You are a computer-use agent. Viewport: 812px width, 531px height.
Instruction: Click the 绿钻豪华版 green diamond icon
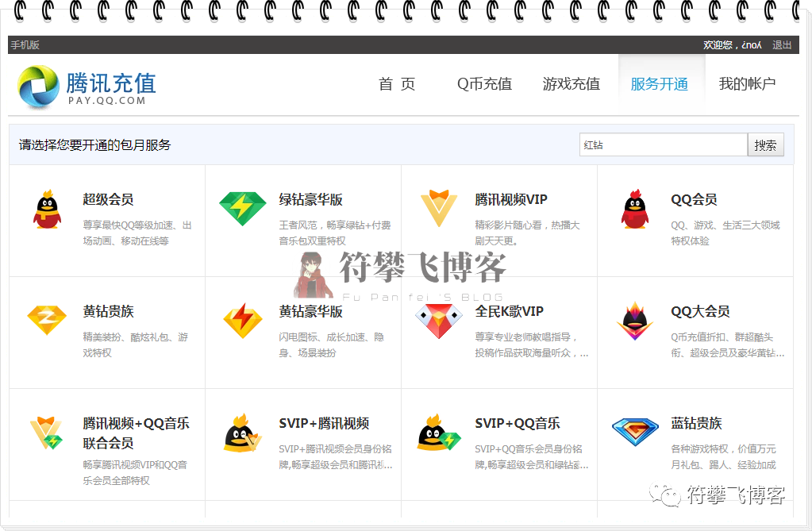pos(242,209)
